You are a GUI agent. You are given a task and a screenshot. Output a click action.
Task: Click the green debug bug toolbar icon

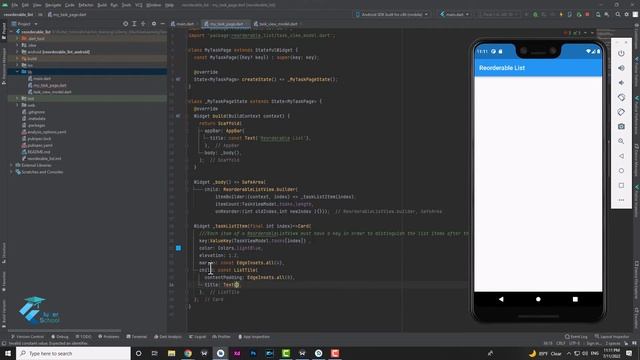(x=535, y=14)
